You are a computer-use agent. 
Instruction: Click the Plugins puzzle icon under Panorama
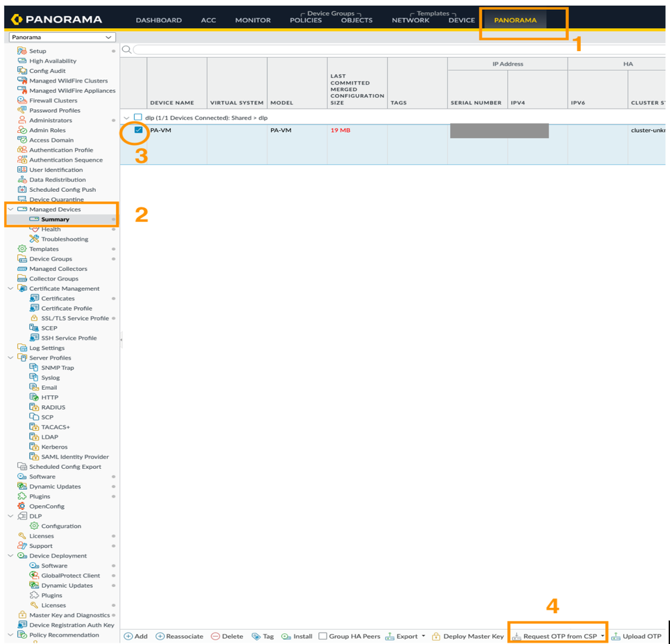(x=21, y=496)
